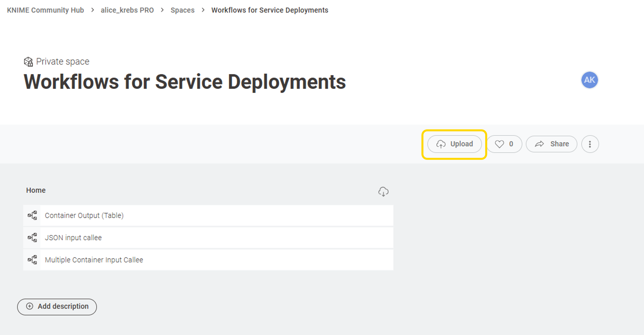Screen dimensions: 644x335
Task: Open the Share button
Action: [x=552, y=144]
